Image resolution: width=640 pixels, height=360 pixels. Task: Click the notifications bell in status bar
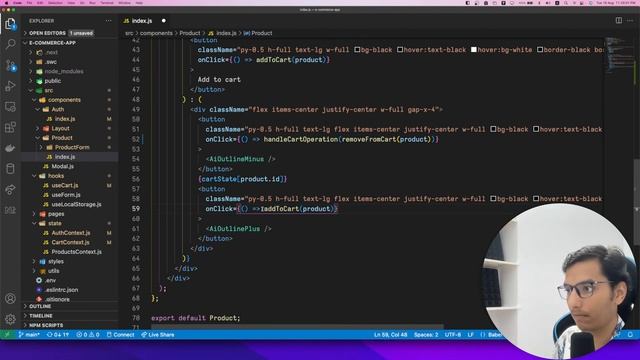(630, 335)
